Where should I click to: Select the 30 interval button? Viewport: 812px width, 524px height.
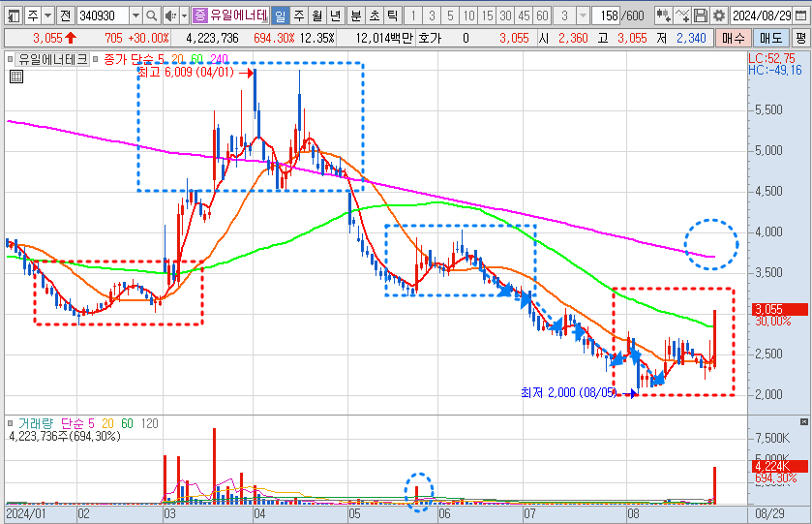(x=505, y=16)
